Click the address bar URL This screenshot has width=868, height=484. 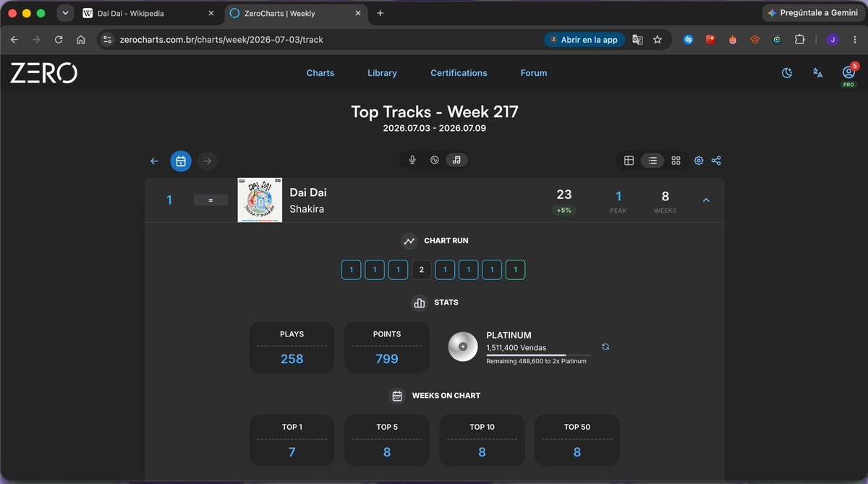[x=221, y=40]
